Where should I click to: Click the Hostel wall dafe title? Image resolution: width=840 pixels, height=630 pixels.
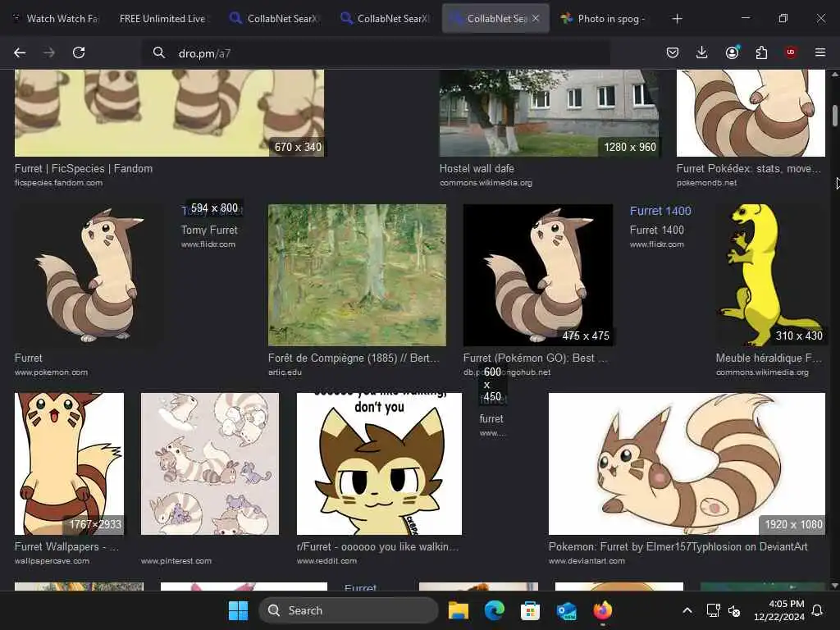pos(477,169)
